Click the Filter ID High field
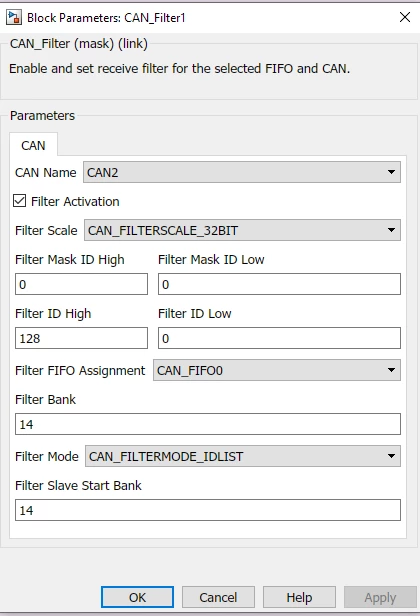The image size is (420, 616). tap(81, 338)
